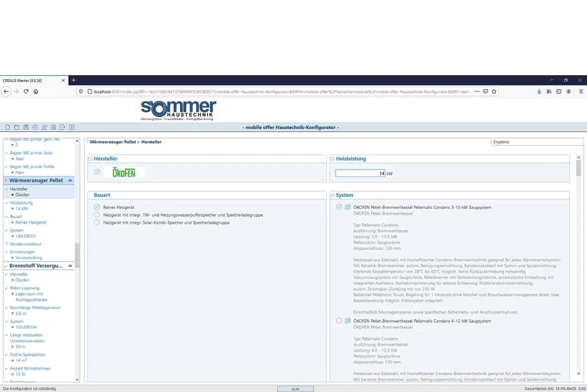
Task: Click the logout exit arrow toolbar icon
Action: click(x=62, y=127)
